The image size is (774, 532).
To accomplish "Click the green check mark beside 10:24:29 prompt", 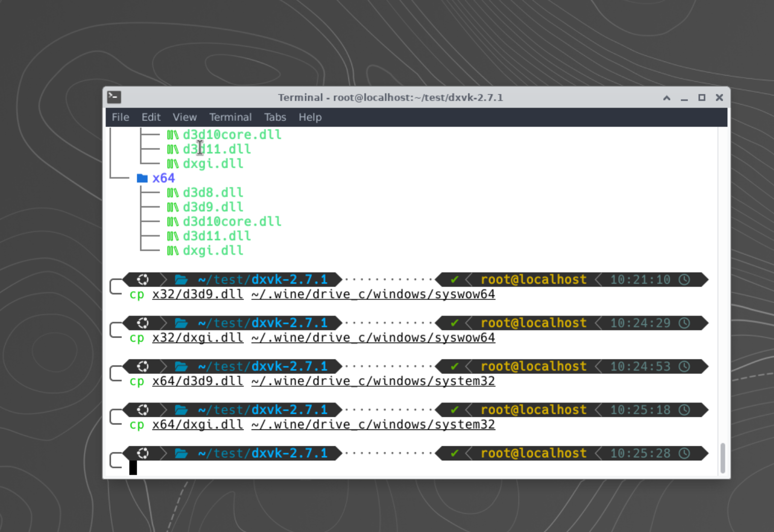I will [455, 323].
